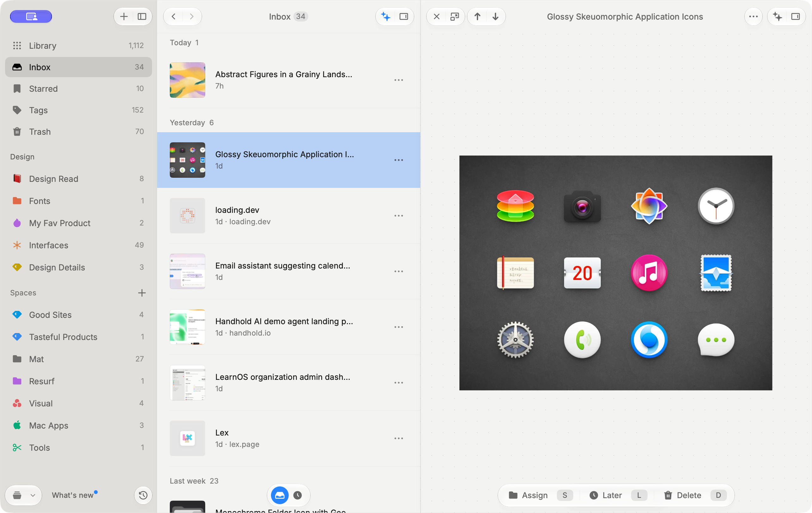Open the Resurf folder
The height and width of the screenshot is (513, 812).
pos(78,381)
